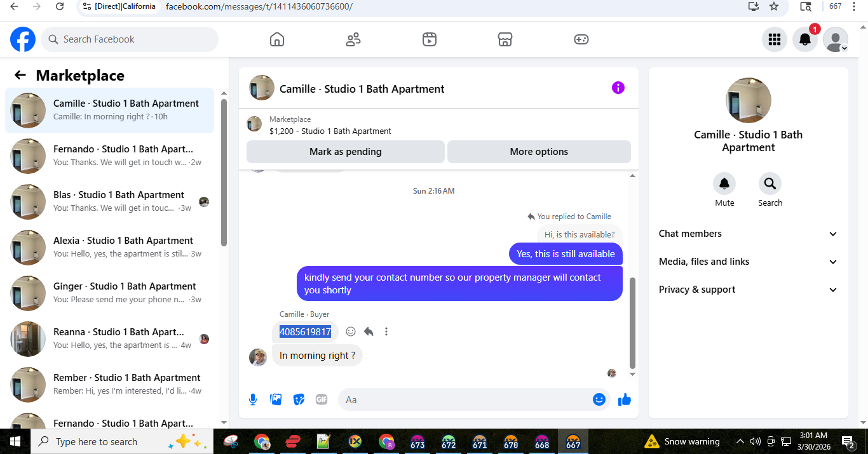Open the nine-dot Menu grid icon
The width and height of the screenshot is (868, 454).
click(x=775, y=39)
